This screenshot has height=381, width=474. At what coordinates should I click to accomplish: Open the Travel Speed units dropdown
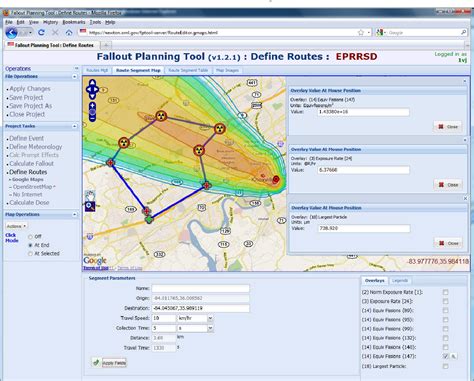point(210,318)
